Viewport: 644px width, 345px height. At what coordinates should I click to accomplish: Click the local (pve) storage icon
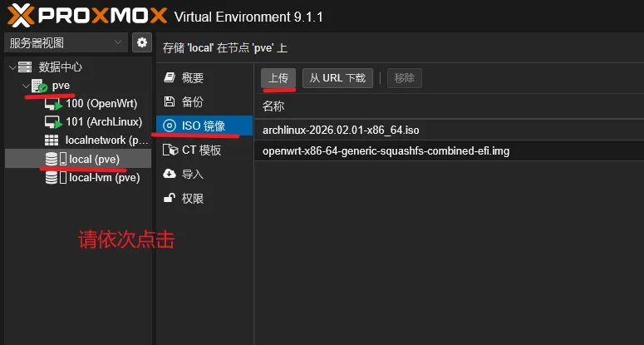[x=52, y=159]
